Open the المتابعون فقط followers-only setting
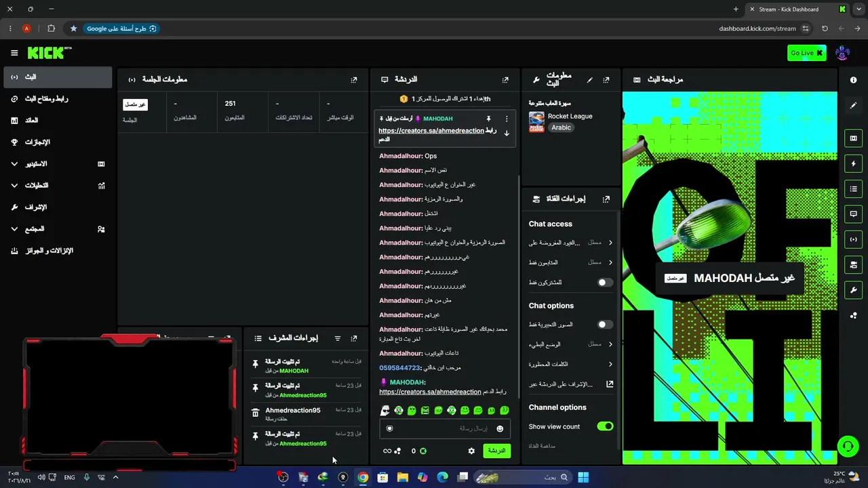868x488 pixels. [571, 262]
